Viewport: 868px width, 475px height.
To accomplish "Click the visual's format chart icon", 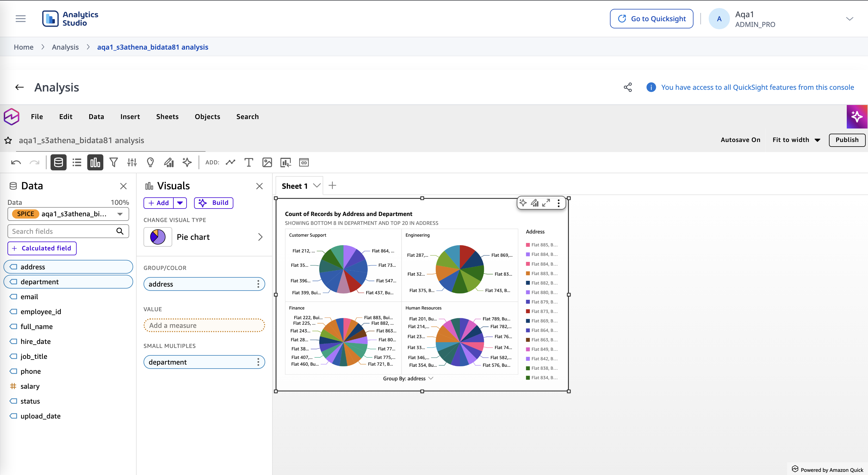I will click(x=535, y=203).
